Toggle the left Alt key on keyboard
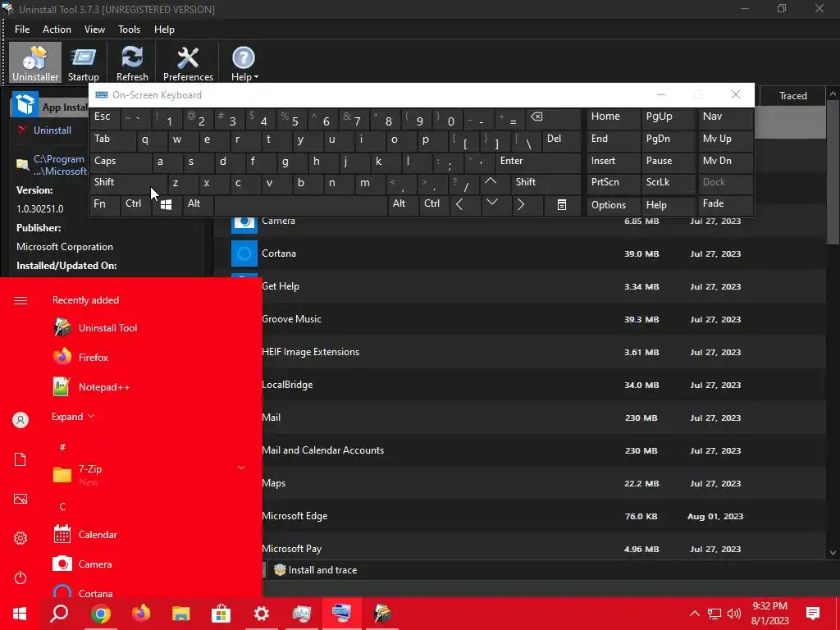The image size is (840, 630). [x=199, y=204]
